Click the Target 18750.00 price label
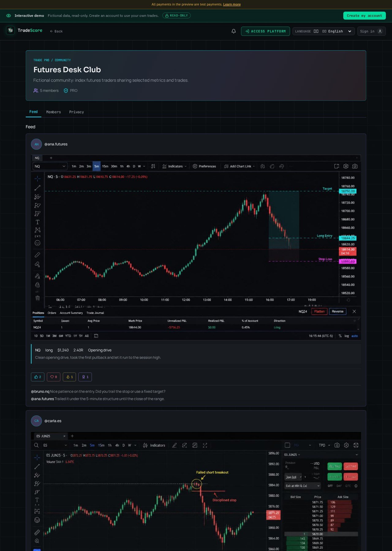The height and width of the screenshot is (551, 392). 348,191
